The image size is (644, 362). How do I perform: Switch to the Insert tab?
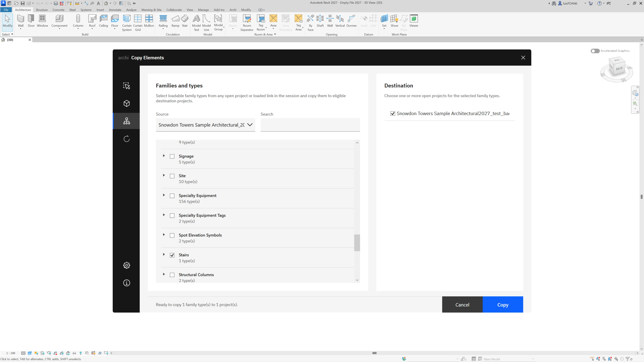tap(100, 10)
